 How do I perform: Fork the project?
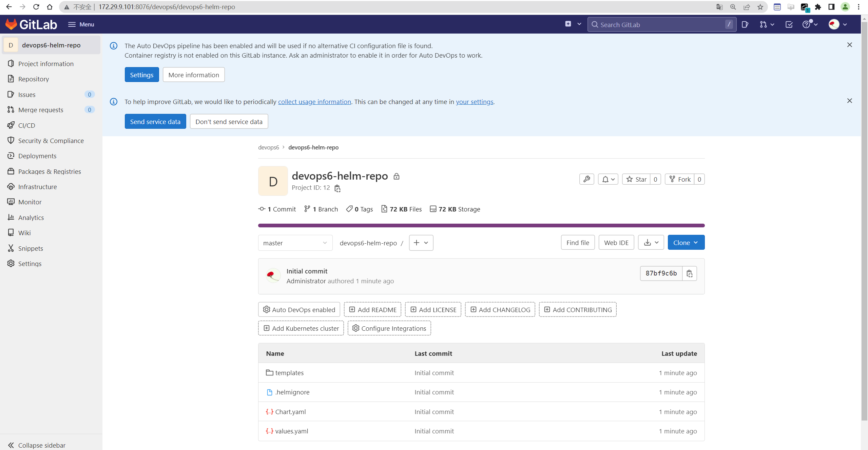point(680,179)
